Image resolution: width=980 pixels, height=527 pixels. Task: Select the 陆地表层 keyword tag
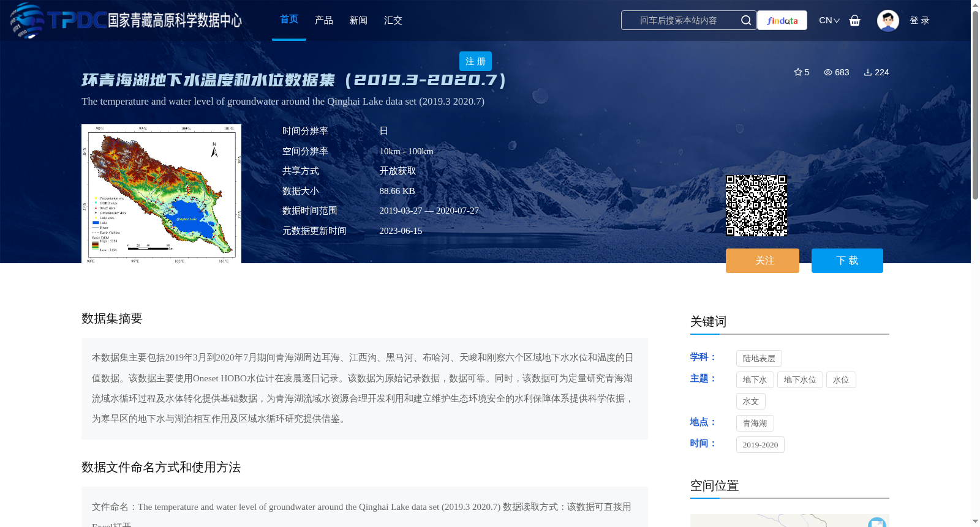tap(759, 359)
